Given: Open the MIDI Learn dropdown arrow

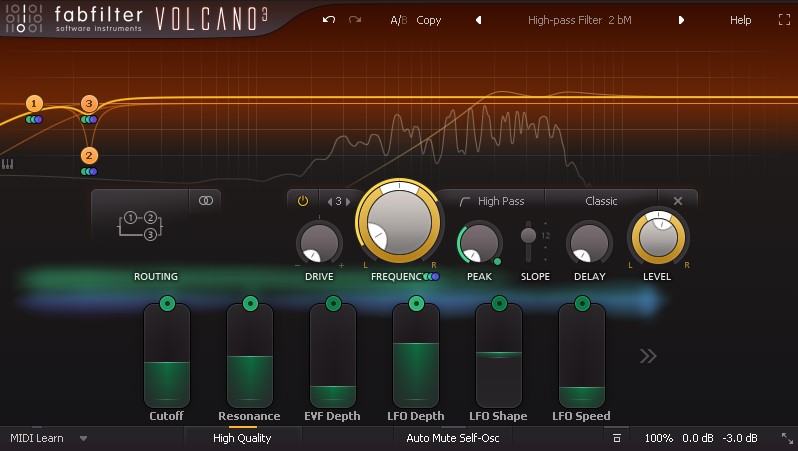Looking at the screenshot, I should click(x=83, y=438).
